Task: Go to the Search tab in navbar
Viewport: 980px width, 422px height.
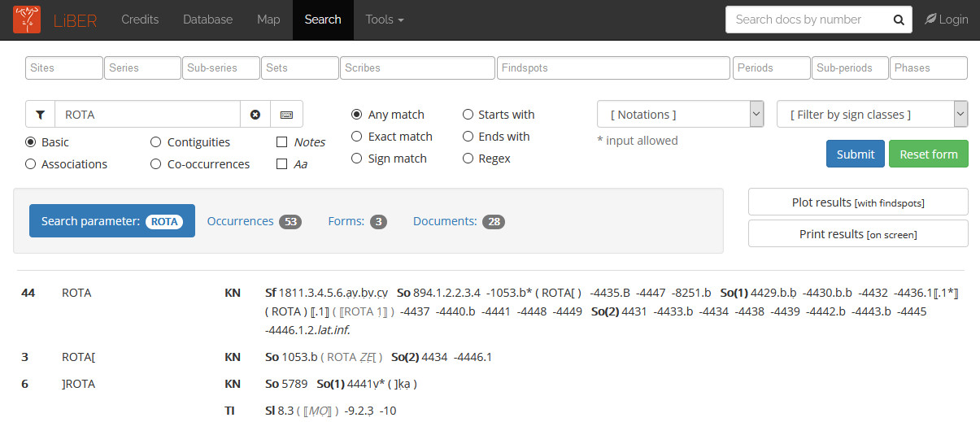Action: (323, 20)
